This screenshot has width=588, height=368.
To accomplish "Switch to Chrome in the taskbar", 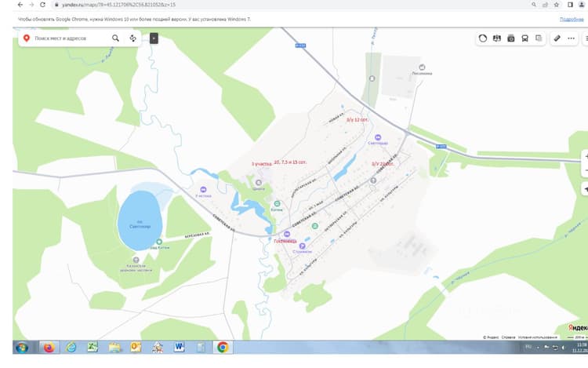I will coord(223,348).
